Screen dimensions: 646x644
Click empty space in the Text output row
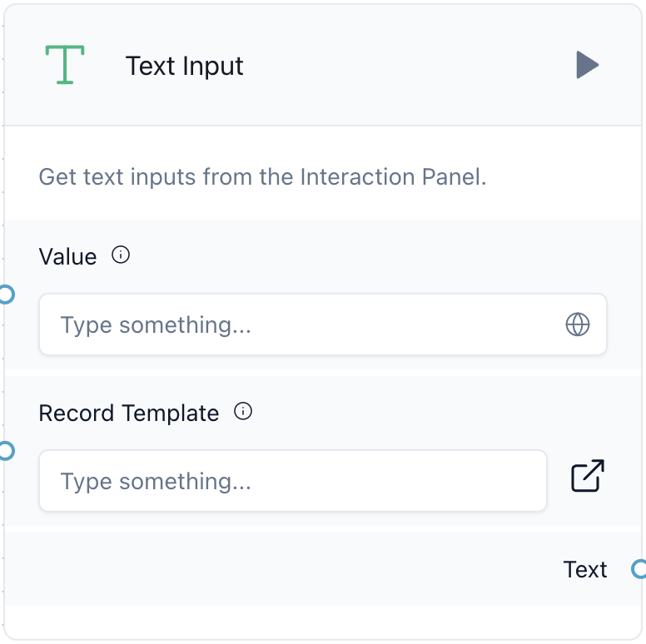point(281,569)
